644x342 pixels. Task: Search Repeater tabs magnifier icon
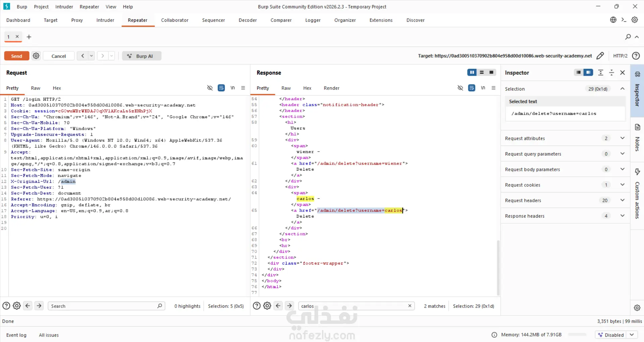tap(628, 37)
